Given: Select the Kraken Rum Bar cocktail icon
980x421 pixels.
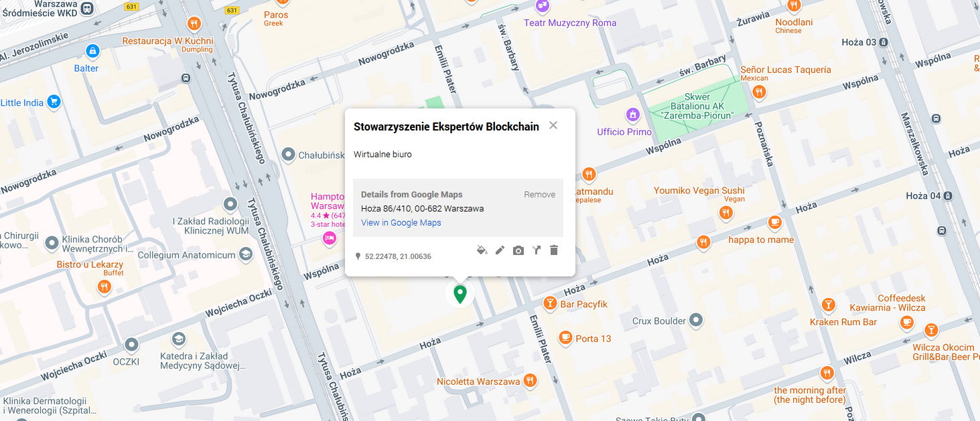Looking at the screenshot, I should pyautogui.click(x=827, y=305).
